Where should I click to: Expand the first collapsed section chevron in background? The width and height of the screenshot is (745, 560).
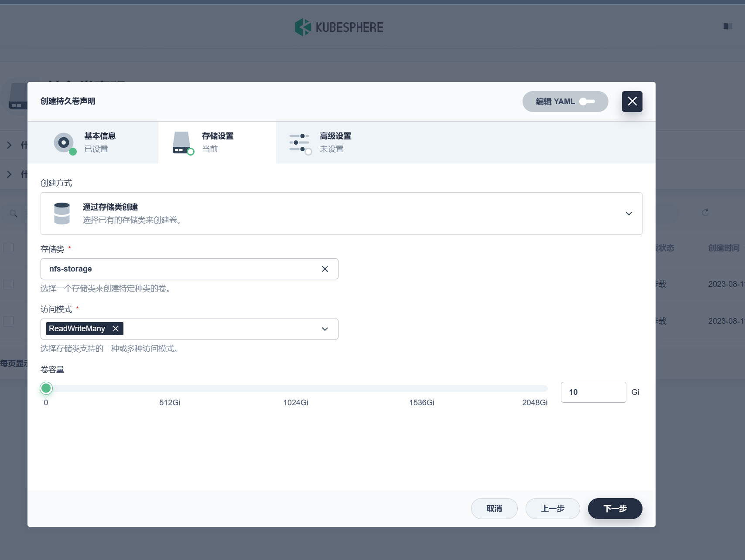[9, 145]
